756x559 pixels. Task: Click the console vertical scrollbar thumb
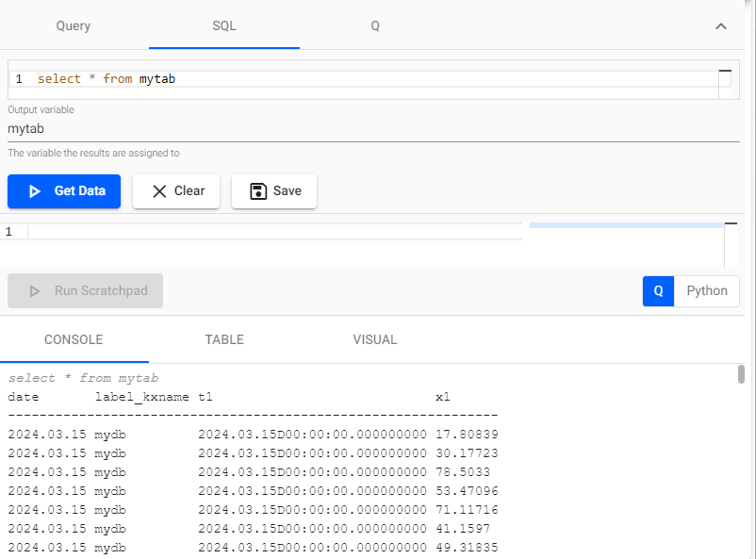742,375
